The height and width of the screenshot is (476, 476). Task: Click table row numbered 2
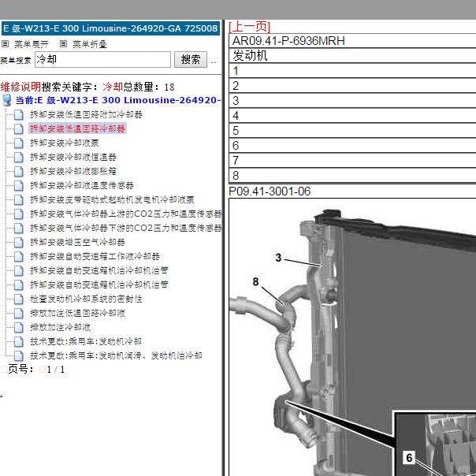coord(352,86)
